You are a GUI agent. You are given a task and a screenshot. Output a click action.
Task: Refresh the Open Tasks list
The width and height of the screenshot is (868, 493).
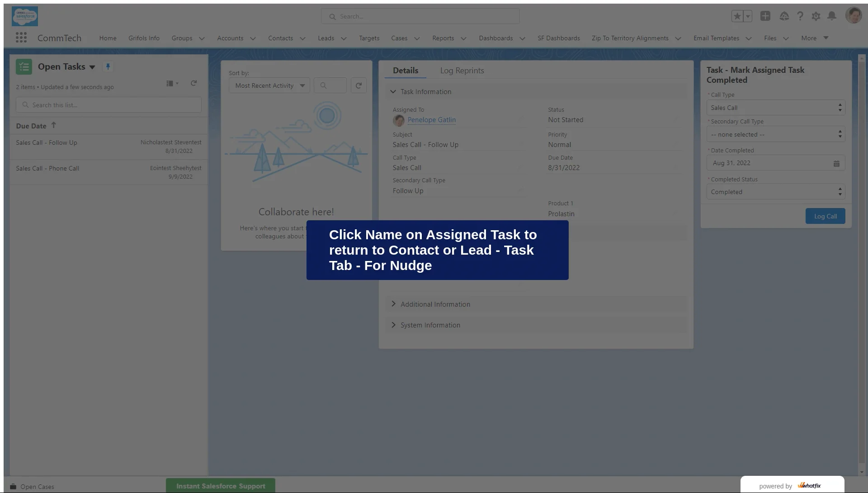click(193, 83)
